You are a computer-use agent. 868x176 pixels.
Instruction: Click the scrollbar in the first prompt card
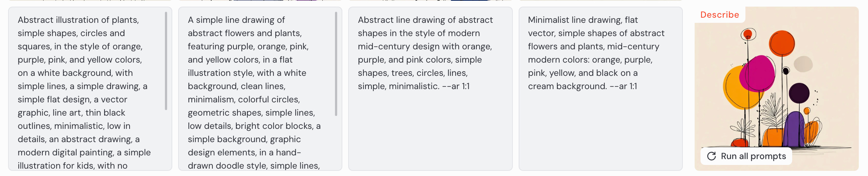pyautogui.click(x=166, y=61)
